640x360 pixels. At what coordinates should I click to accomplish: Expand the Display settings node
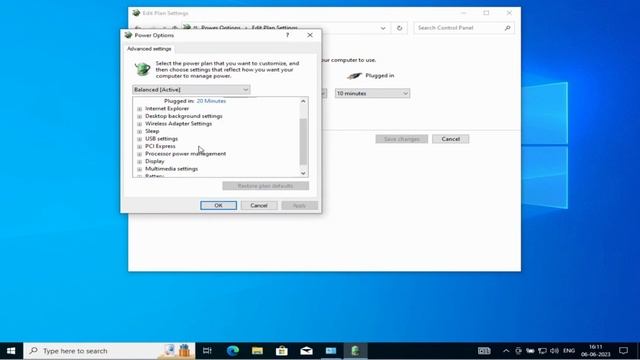coord(140,162)
